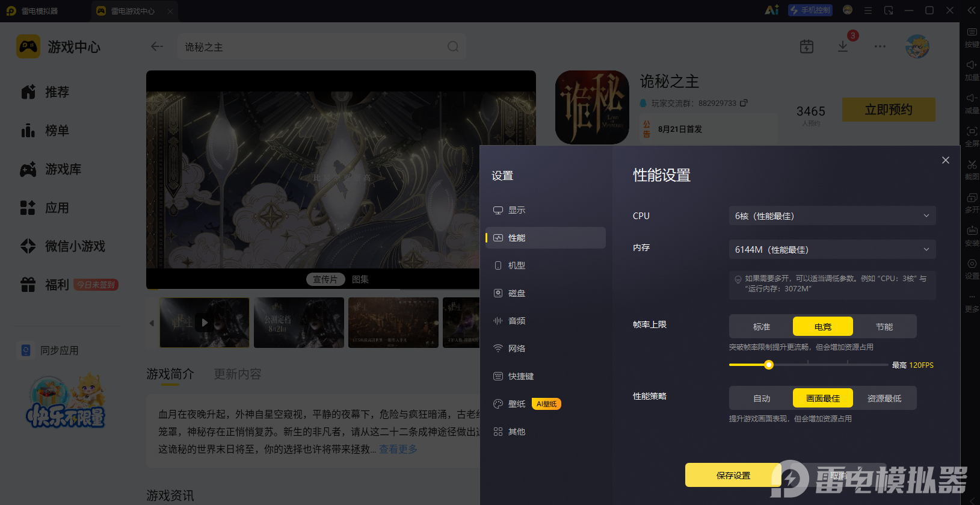Collapse the right sidebar with double chevron
Screen dimensions: 980x505
click(x=972, y=10)
